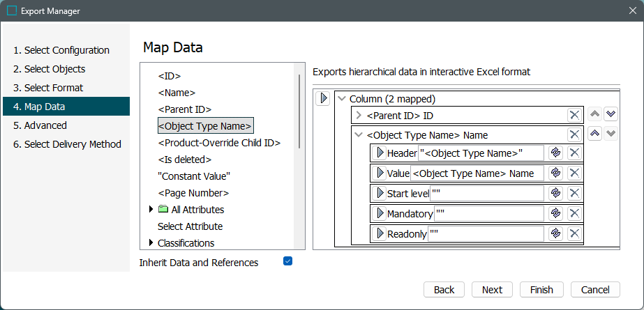Screen dimensions: 644x310
Task: Move Object Type Name column up
Action: 595,133
